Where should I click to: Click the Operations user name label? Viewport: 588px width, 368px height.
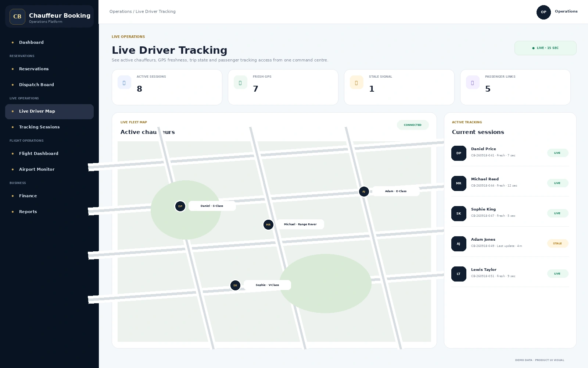pos(566,11)
